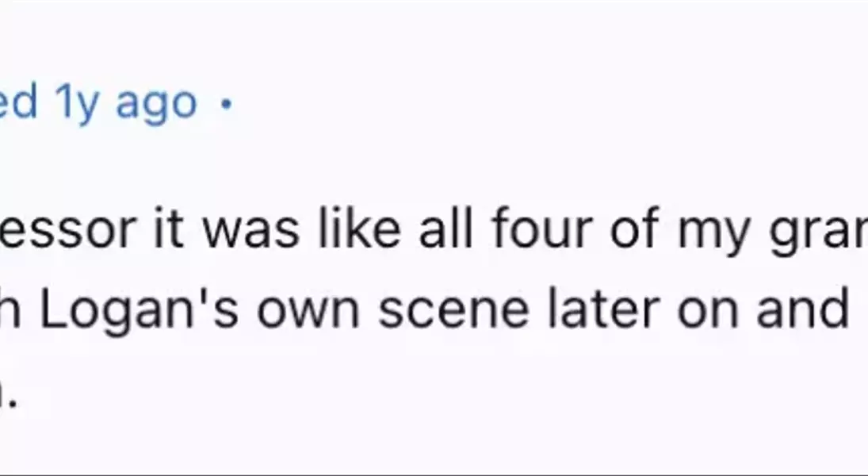Viewport: 868px width, 476px height.
Task: Click the letter "h" before "Logan's"
Action: tap(10, 309)
